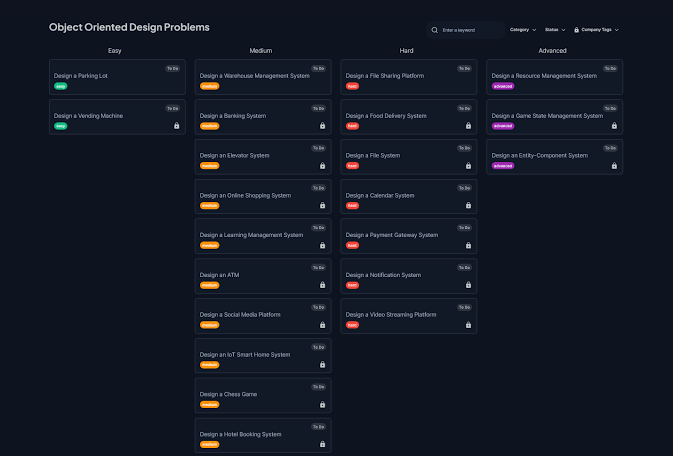Viewport: 673px width, 456px height.
Task: Select Design a File System title
Action: (x=373, y=155)
